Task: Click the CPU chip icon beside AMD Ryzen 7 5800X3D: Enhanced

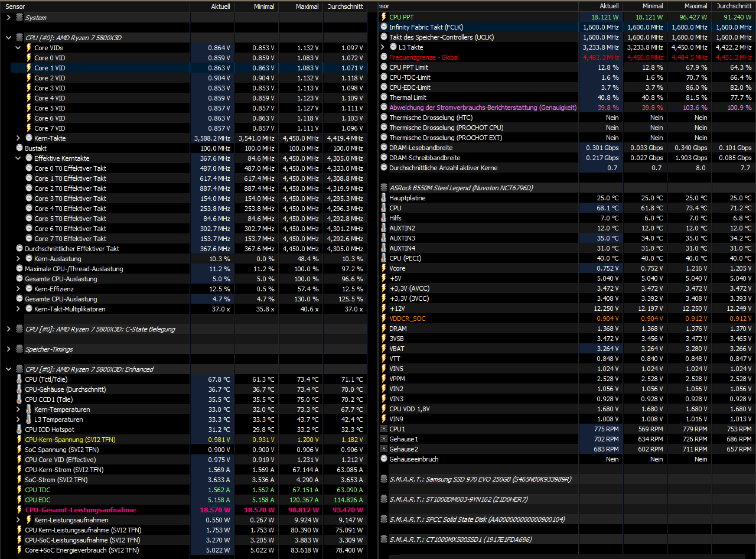Action: pyautogui.click(x=19, y=369)
